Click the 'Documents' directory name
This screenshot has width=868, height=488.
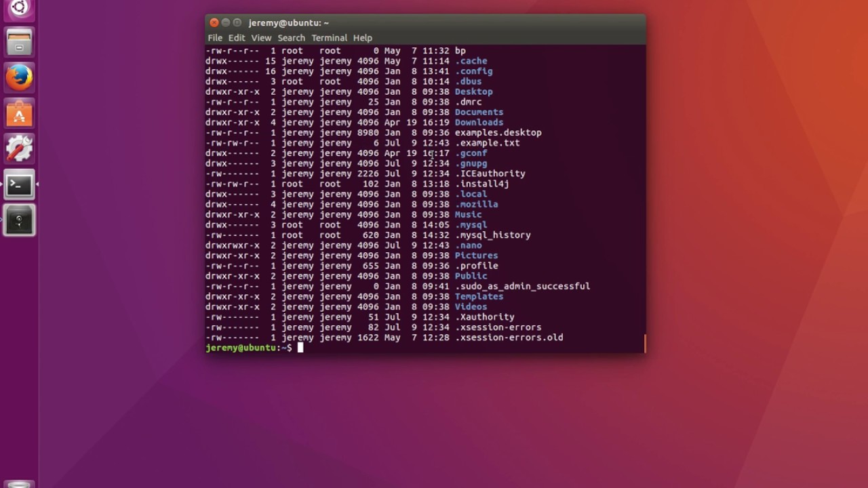(479, 112)
